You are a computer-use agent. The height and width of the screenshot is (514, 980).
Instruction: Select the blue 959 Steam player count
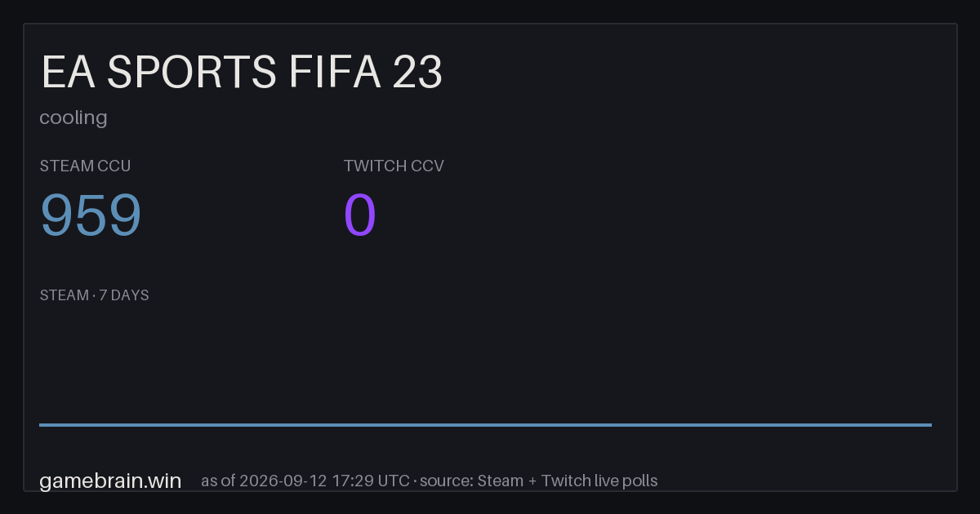click(x=91, y=215)
